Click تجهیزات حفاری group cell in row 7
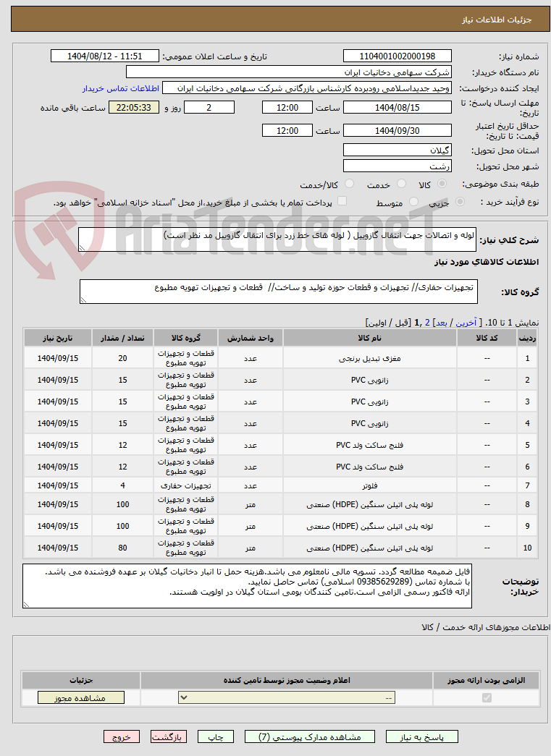The image size is (551, 756). point(186,485)
